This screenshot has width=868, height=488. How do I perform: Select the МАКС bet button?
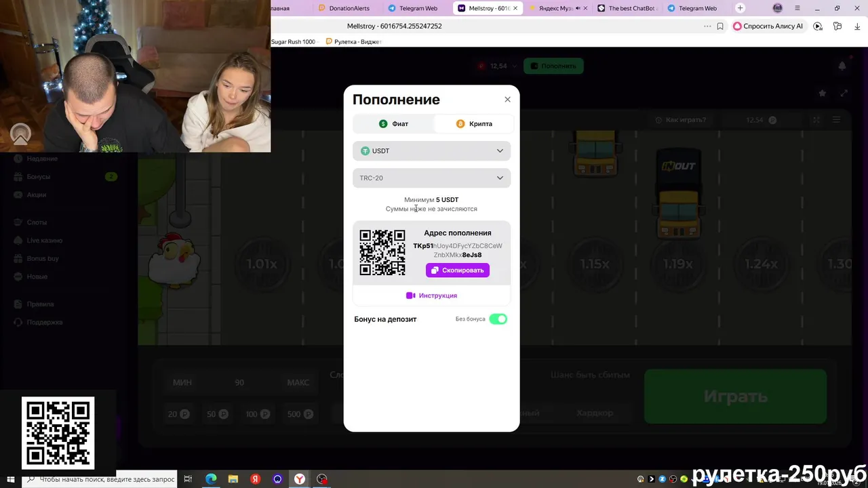[298, 383]
